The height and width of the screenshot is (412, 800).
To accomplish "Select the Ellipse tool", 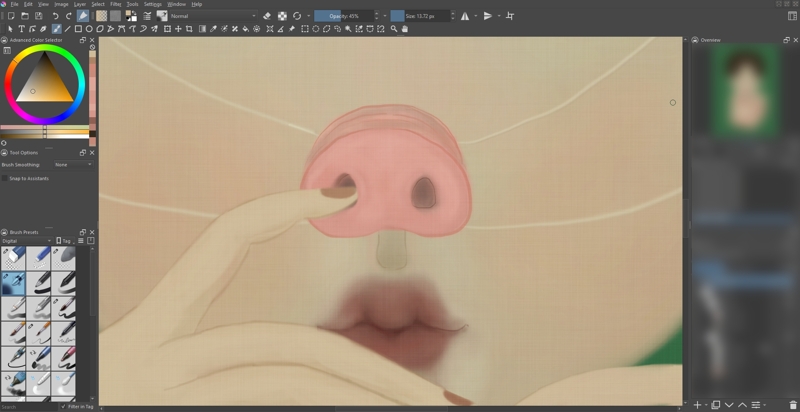I will (x=89, y=29).
